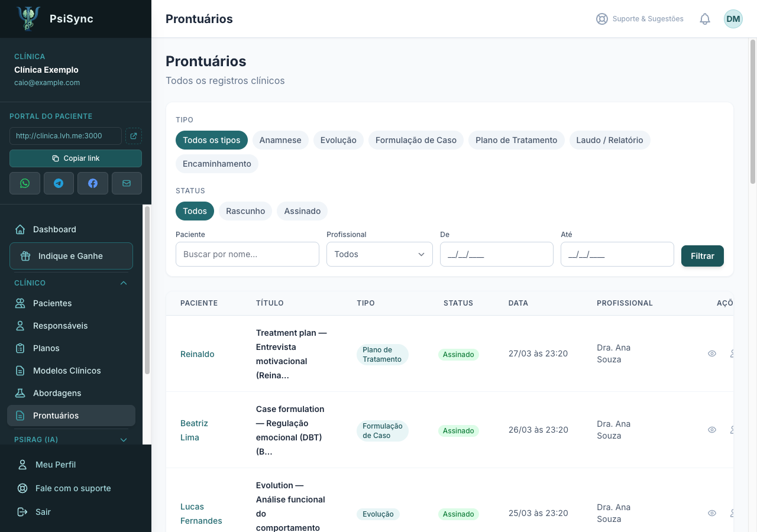The image size is (757, 532).
Task: Open patient Lucas Fernandes' link
Action: [201, 514]
